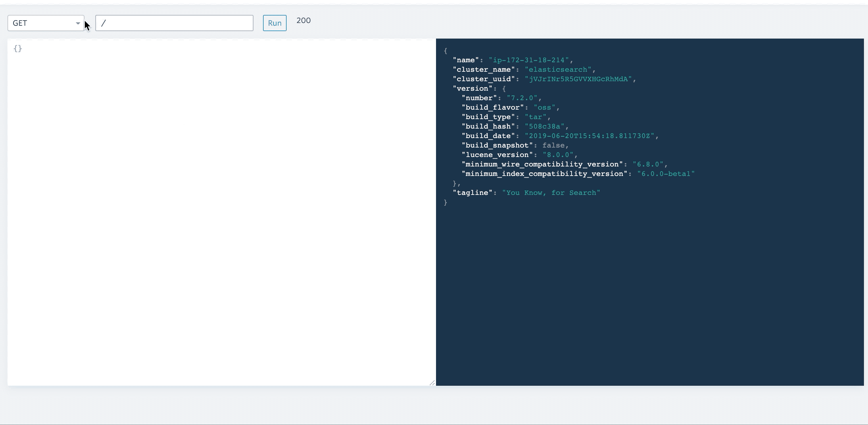
Task: Click the build_date timestamp value
Action: [591, 136]
